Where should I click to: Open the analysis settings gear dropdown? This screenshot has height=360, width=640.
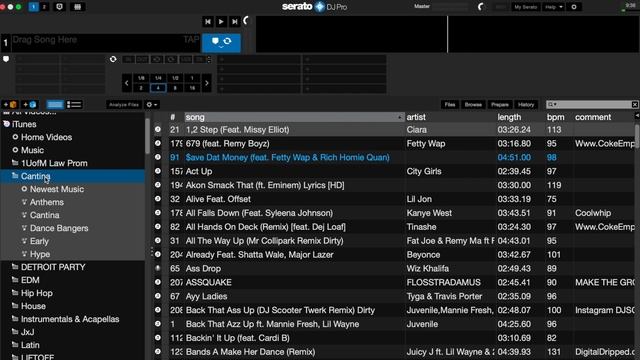[152, 105]
